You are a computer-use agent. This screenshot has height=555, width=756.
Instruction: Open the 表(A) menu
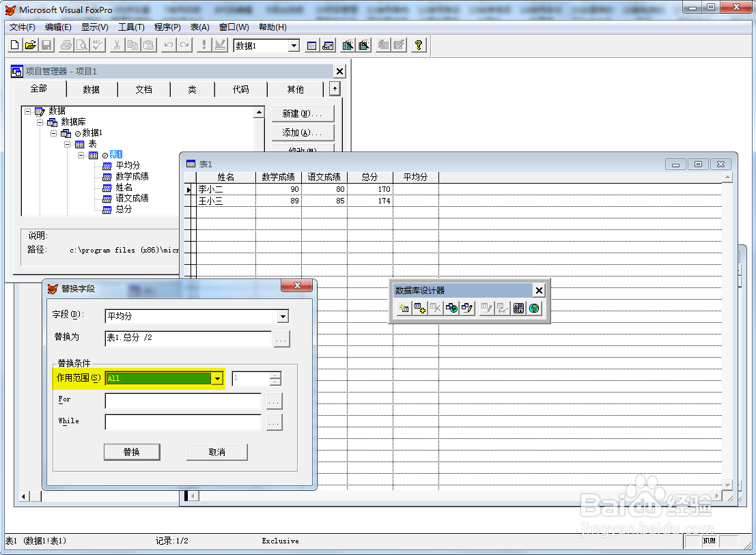[199, 27]
